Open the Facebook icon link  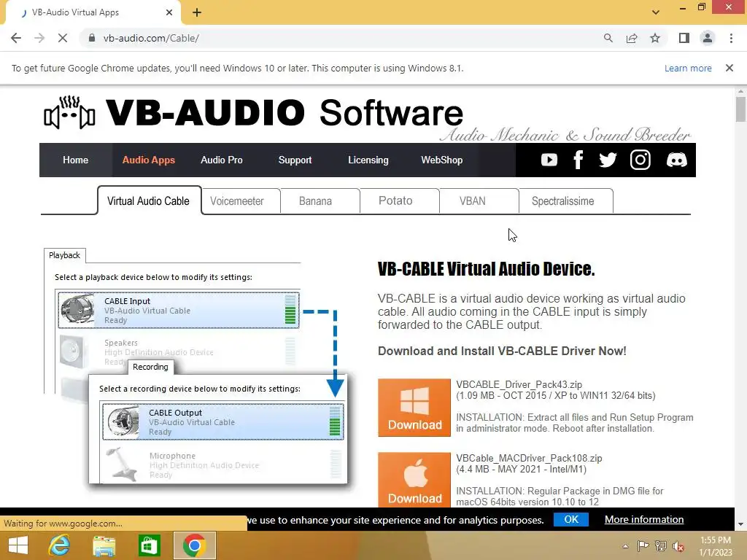tap(578, 160)
